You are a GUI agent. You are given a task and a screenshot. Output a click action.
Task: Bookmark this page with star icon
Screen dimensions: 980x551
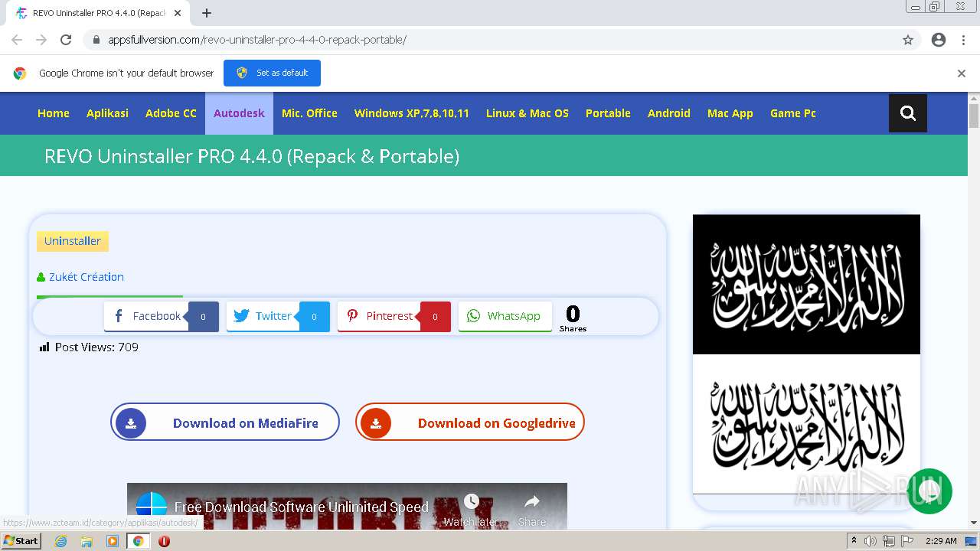point(908,40)
